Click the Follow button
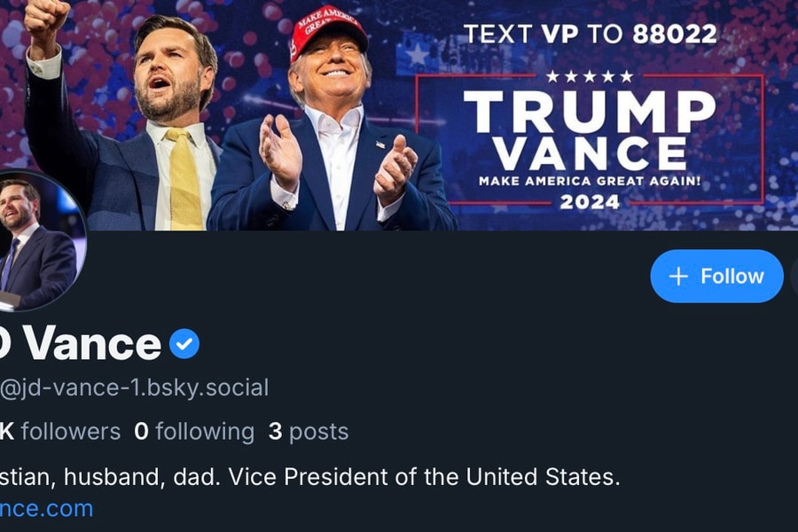The height and width of the screenshot is (532, 798). click(x=716, y=277)
